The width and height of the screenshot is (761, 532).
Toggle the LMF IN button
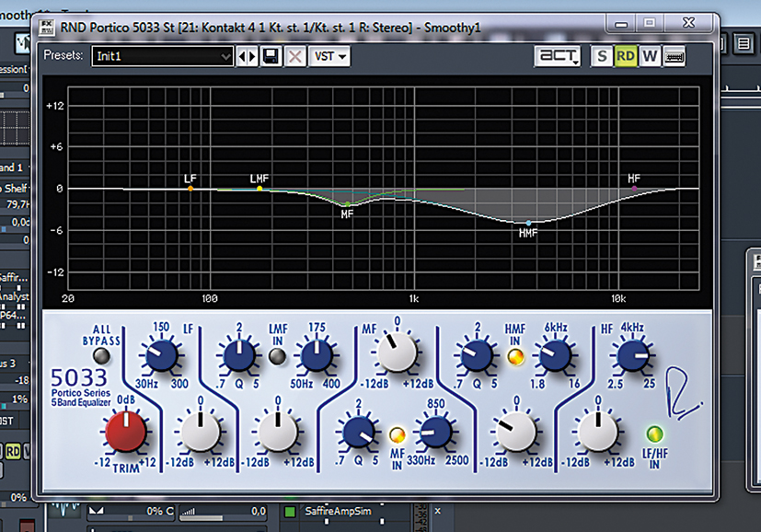click(x=277, y=356)
